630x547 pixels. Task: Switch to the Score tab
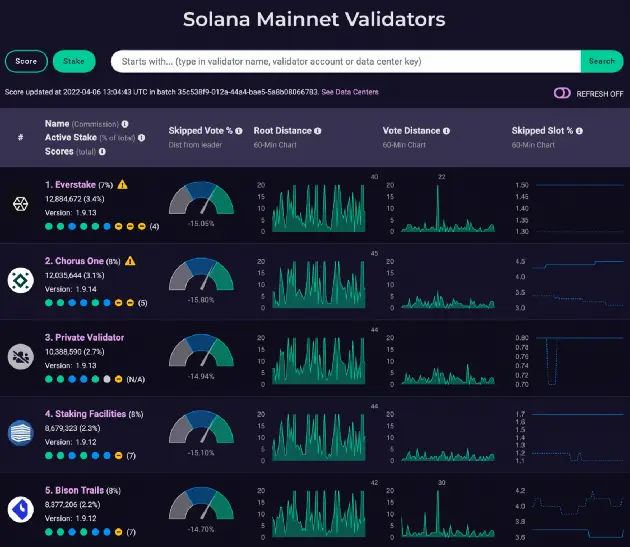pyautogui.click(x=26, y=61)
